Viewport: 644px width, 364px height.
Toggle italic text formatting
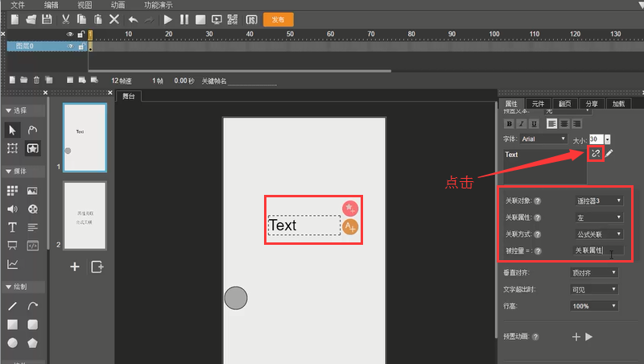(x=522, y=124)
